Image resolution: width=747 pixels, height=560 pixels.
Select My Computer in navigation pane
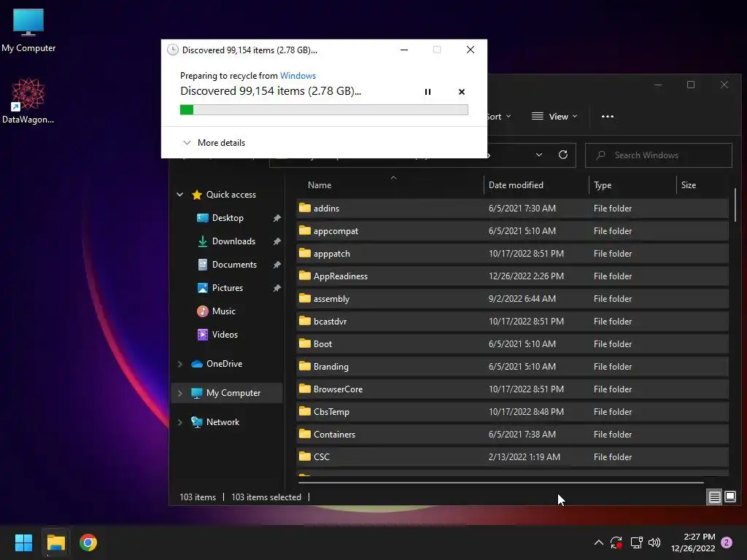point(233,393)
